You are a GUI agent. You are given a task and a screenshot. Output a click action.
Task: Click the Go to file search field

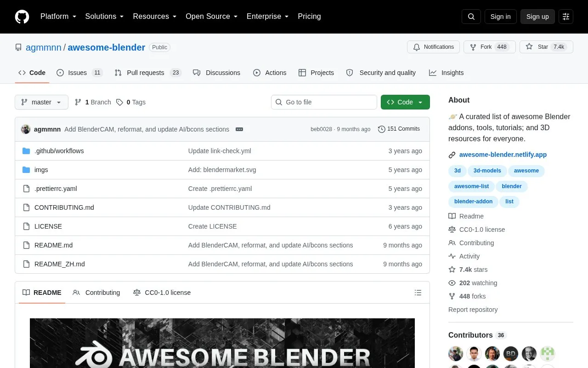pos(324,102)
